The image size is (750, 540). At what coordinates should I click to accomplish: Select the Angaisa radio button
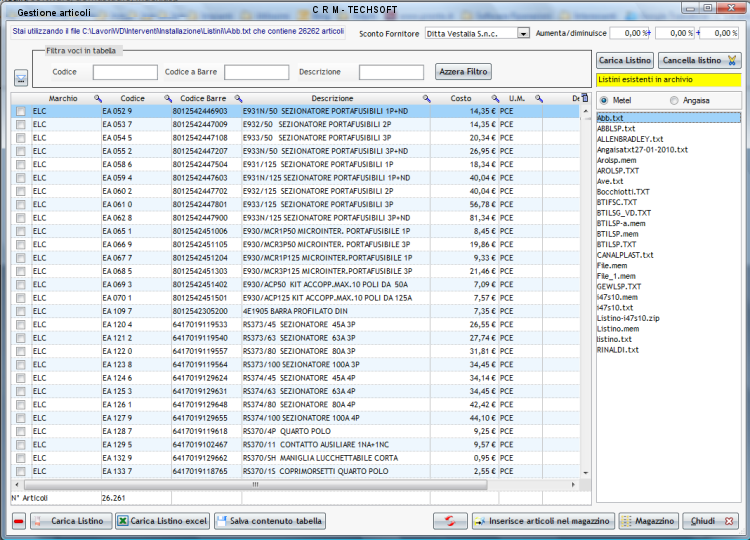[674, 100]
